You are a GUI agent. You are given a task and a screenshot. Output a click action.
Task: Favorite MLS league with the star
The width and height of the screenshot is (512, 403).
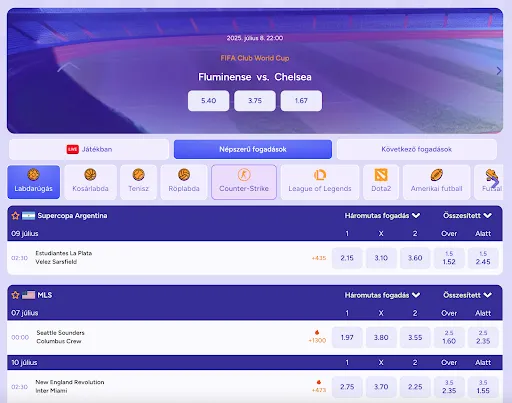(15, 295)
